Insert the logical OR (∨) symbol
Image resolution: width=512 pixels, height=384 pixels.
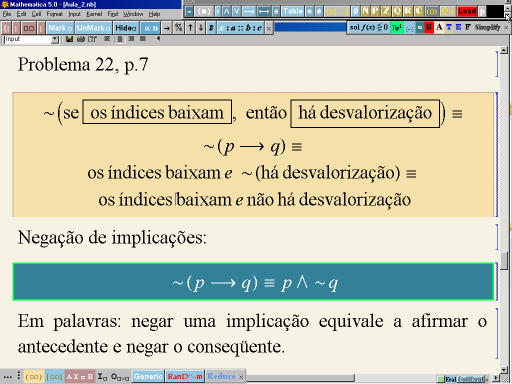pyautogui.click(x=237, y=11)
